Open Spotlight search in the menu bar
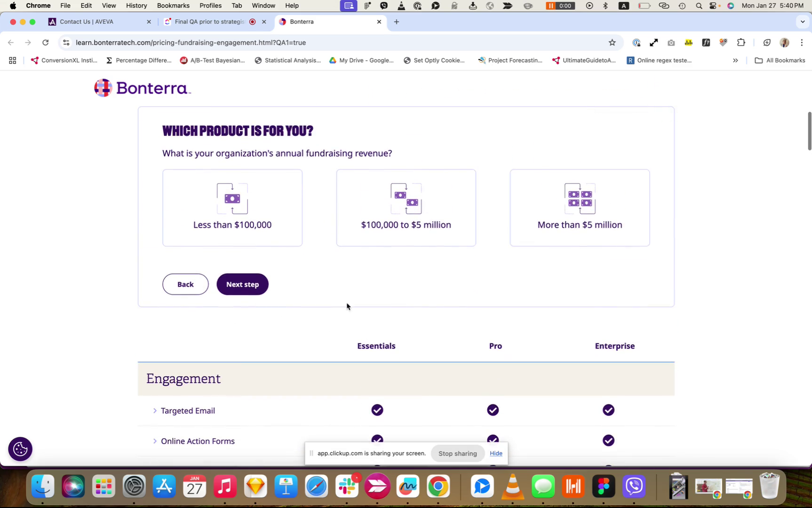The height and width of the screenshot is (508, 812). [x=699, y=6]
